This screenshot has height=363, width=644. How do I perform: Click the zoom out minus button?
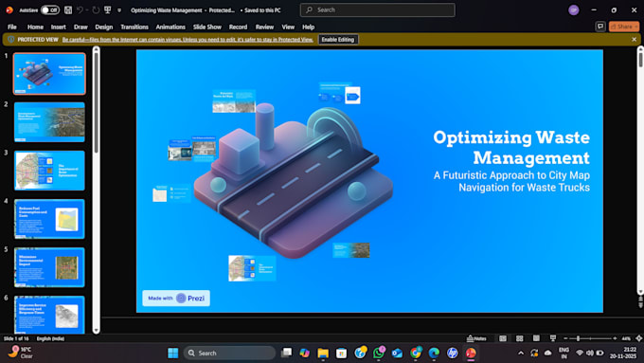click(x=565, y=338)
